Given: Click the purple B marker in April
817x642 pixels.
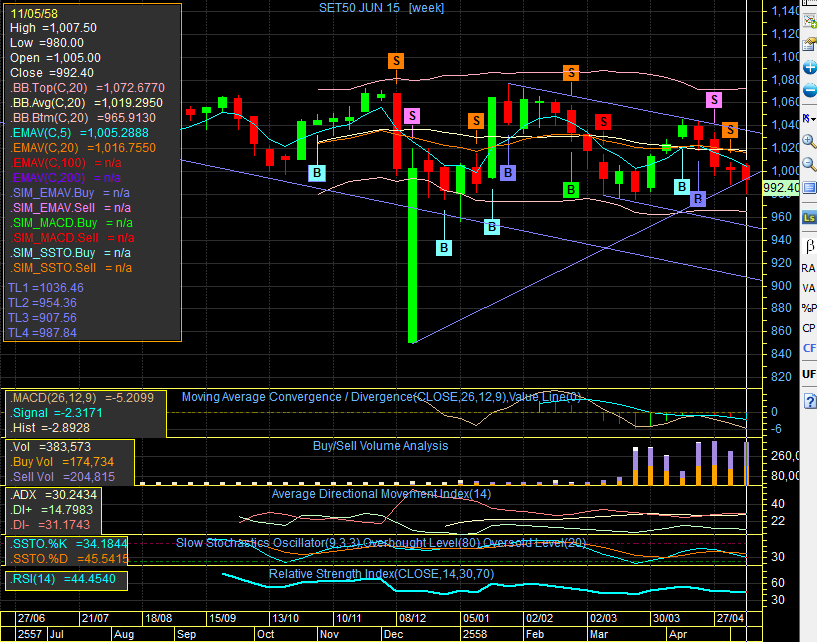Looking at the screenshot, I should click(698, 199).
